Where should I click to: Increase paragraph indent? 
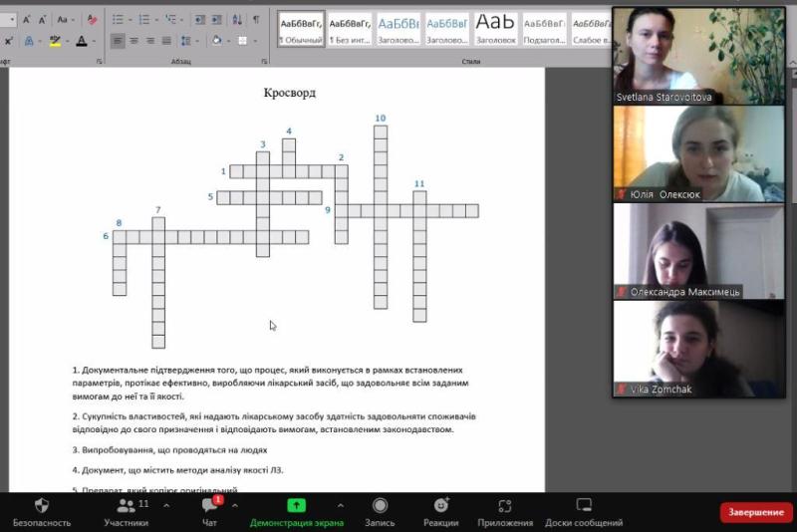pos(217,20)
